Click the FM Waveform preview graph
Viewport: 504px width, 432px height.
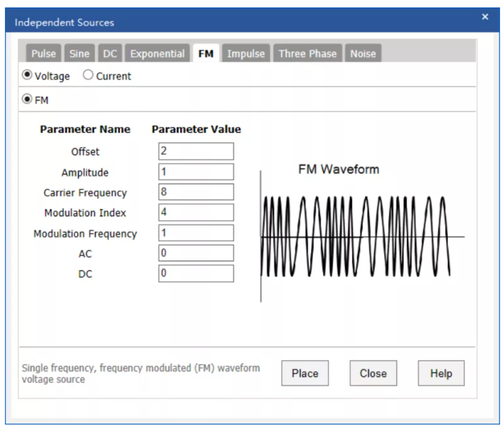click(362, 237)
